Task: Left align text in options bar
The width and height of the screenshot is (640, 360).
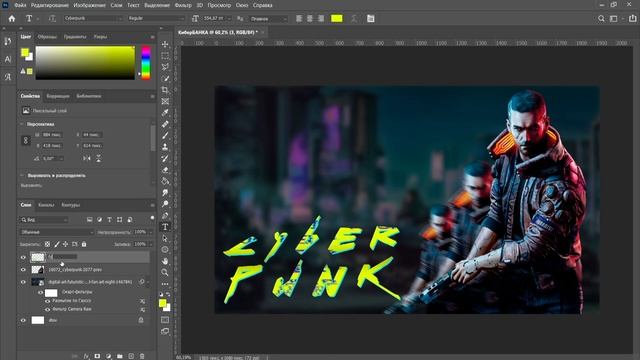Action: click(299, 18)
